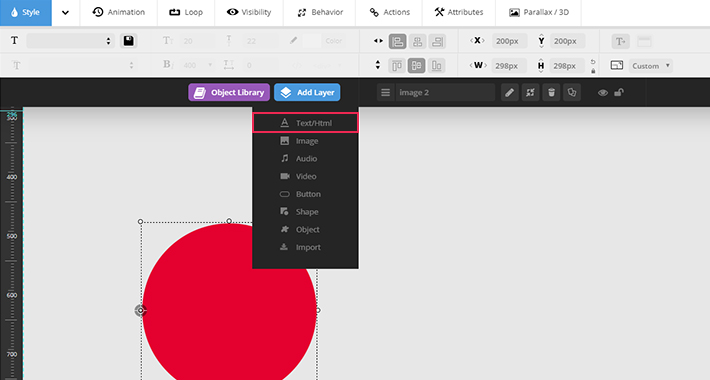
Task: Switch to the Animation tab
Action: click(119, 12)
